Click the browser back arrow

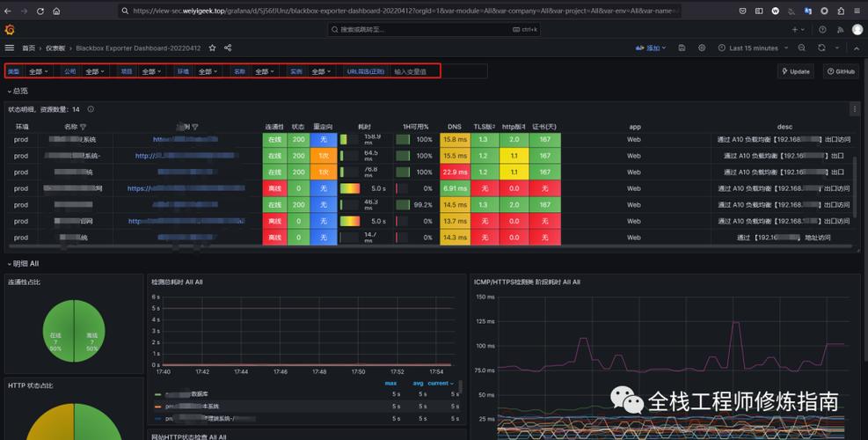[x=8, y=11]
